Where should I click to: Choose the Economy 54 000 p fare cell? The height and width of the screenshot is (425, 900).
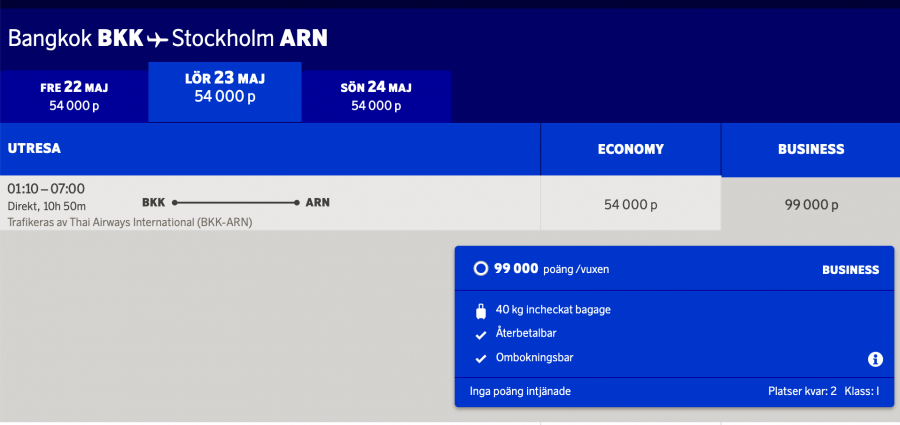630,204
